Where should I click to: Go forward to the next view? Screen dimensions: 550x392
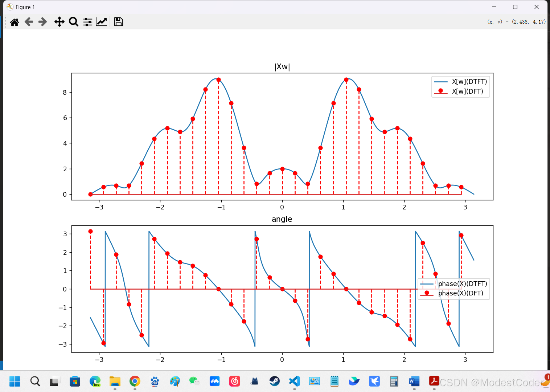click(42, 22)
